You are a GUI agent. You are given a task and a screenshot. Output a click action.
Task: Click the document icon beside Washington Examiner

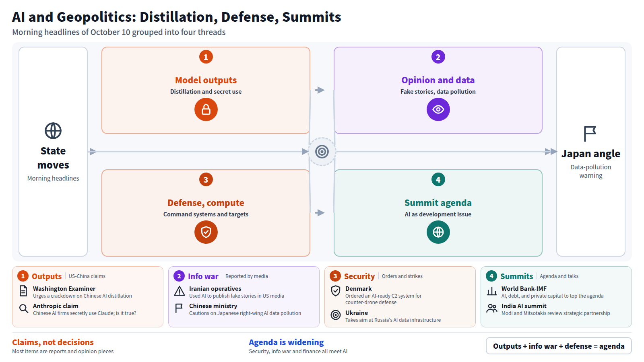(x=24, y=290)
